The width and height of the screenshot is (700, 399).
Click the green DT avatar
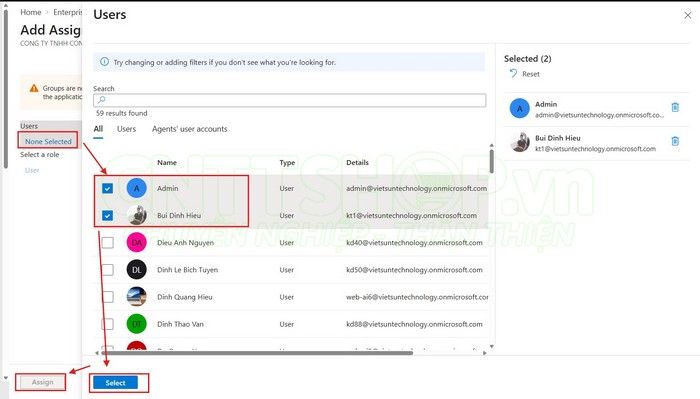pos(137,324)
